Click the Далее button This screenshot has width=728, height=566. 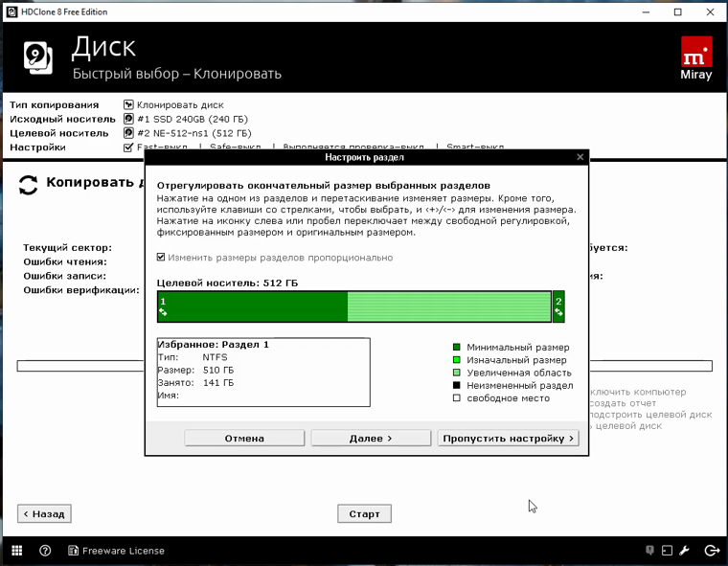[x=371, y=439]
